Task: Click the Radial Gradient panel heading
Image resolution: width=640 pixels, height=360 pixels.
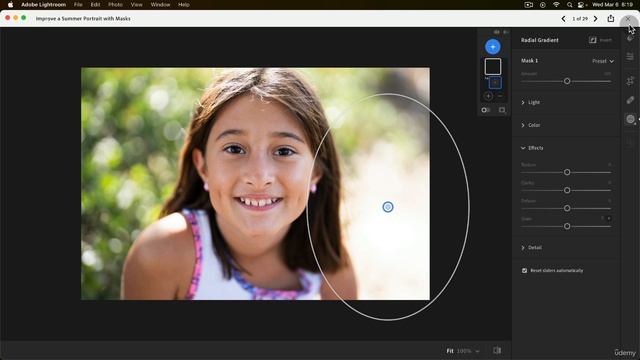Action: pos(540,40)
